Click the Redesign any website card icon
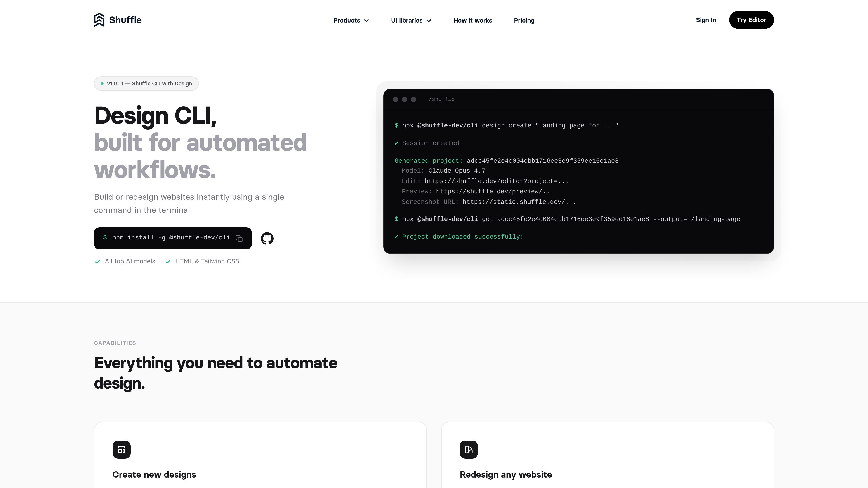Viewport: 868px width, 488px height. click(469, 449)
